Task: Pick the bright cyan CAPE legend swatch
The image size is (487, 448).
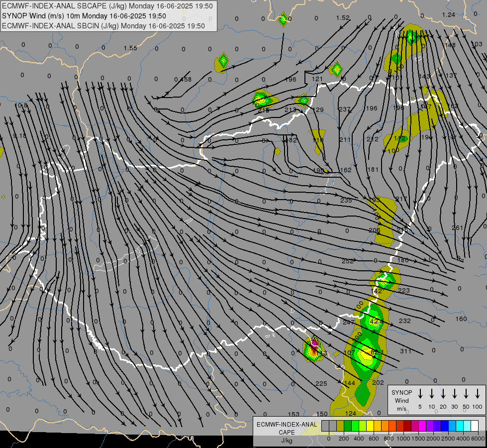Action: pyautogui.click(x=459, y=426)
